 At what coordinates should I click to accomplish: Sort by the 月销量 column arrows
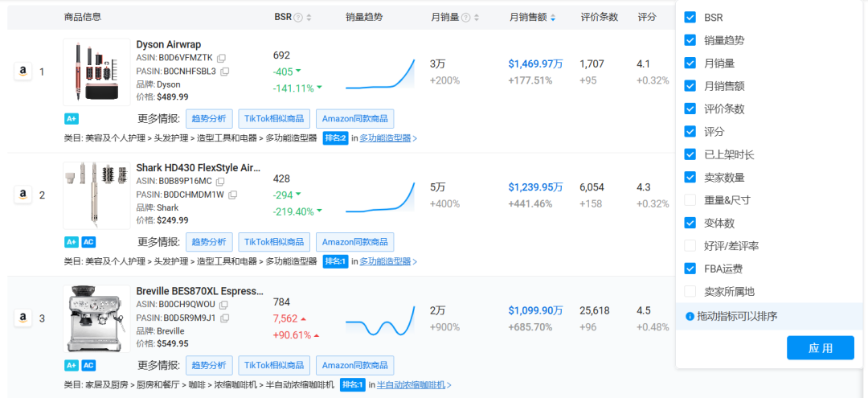pos(476,18)
